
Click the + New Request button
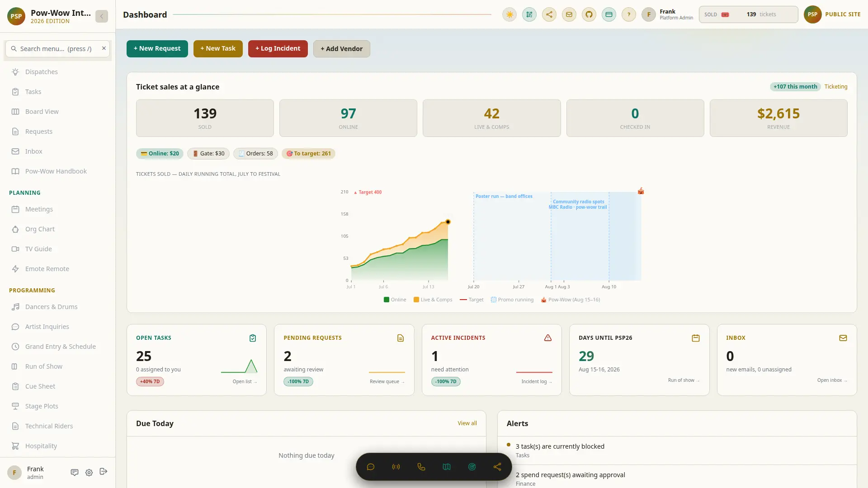click(x=157, y=49)
